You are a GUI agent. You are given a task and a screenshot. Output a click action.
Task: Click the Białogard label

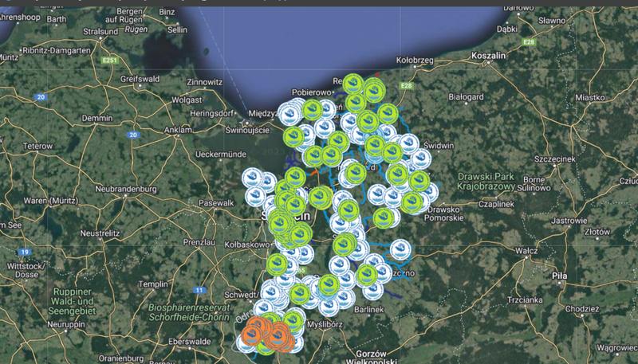point(466,96)
